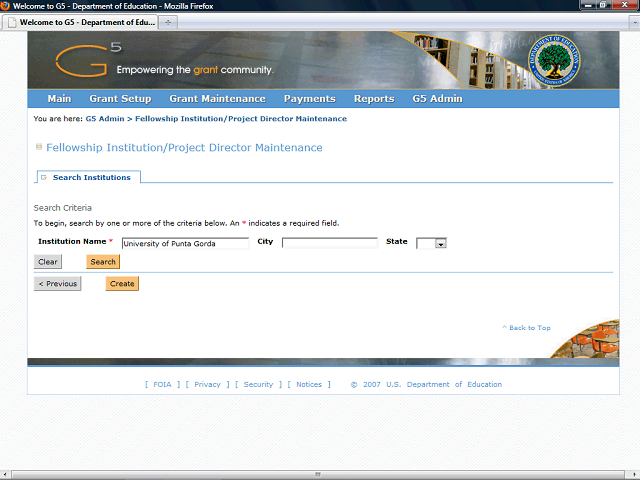640x480 pixels.
Task: Close the Firefox window
Action: (x=625, y=5)
